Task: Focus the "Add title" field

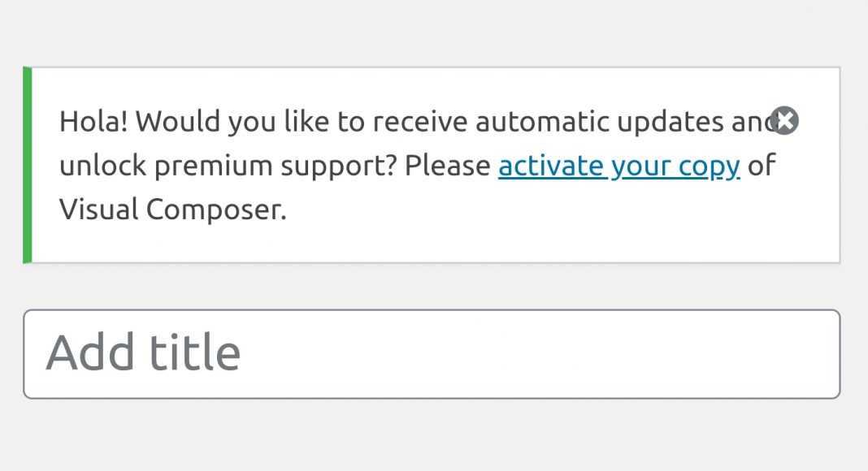Action: [431, 354]
